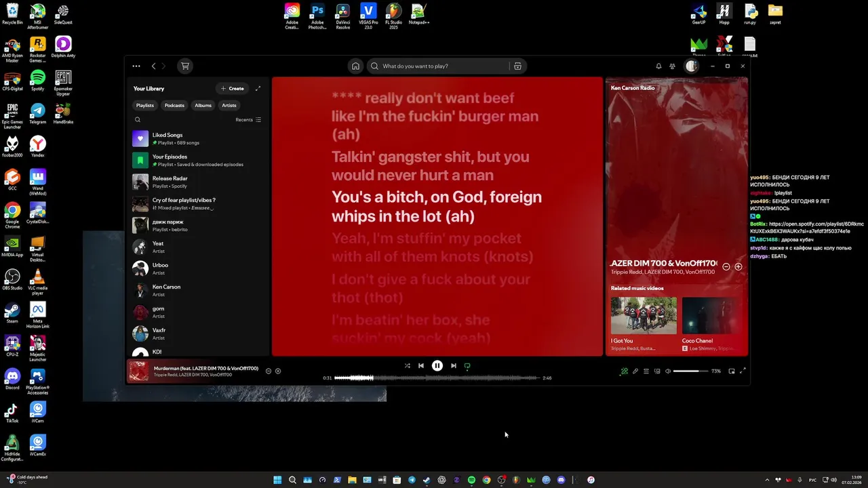Filter library by Albums
Viewport: 868px width, 488px height.
tap(203, 106)
